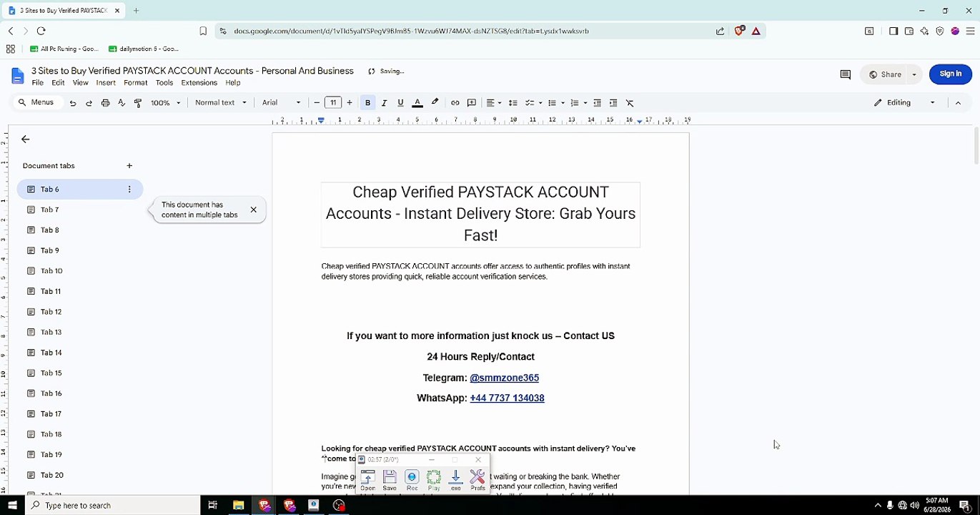Open the @smmzone365 Telegram link
Viewport: 980px width, 515px height.
(504, 378)
